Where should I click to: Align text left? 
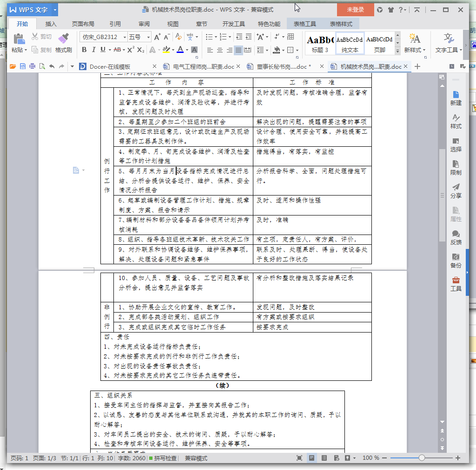[210, 50]
